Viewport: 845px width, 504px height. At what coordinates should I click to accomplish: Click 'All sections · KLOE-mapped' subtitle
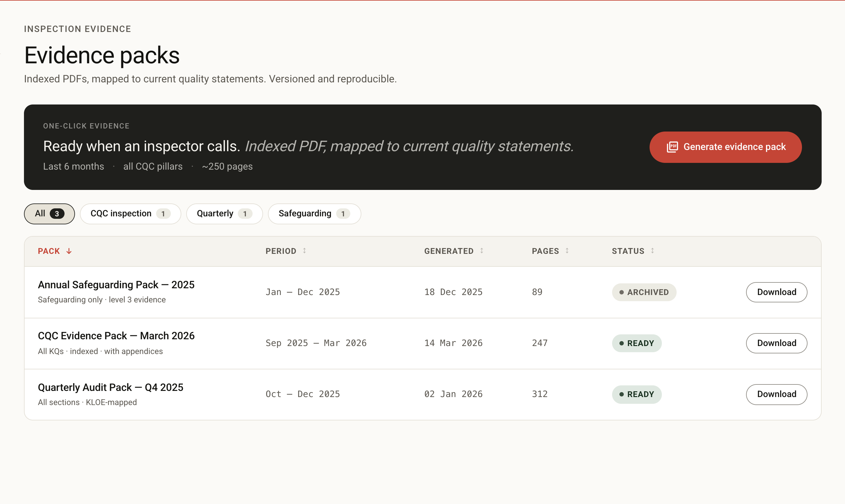(x=87, y=403)
